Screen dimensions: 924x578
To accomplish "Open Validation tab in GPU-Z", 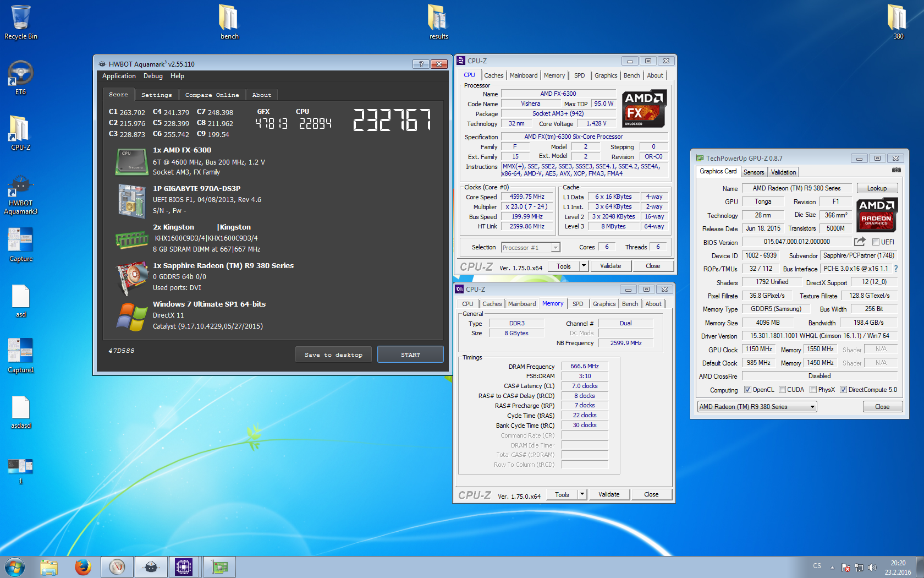I will point(783,172).
